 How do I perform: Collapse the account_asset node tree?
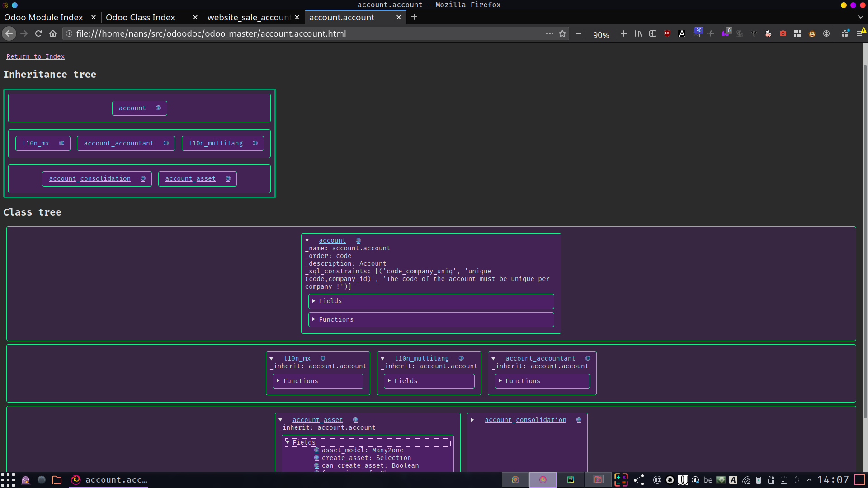pyautogui.click(x=280, y=419)
